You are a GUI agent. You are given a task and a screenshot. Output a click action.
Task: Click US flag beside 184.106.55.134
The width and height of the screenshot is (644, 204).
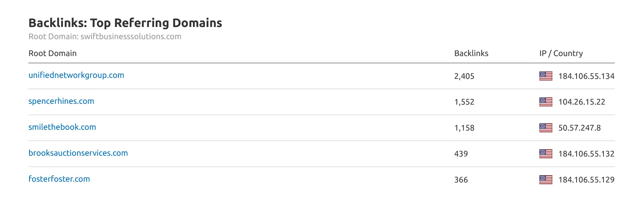(546, 76)
